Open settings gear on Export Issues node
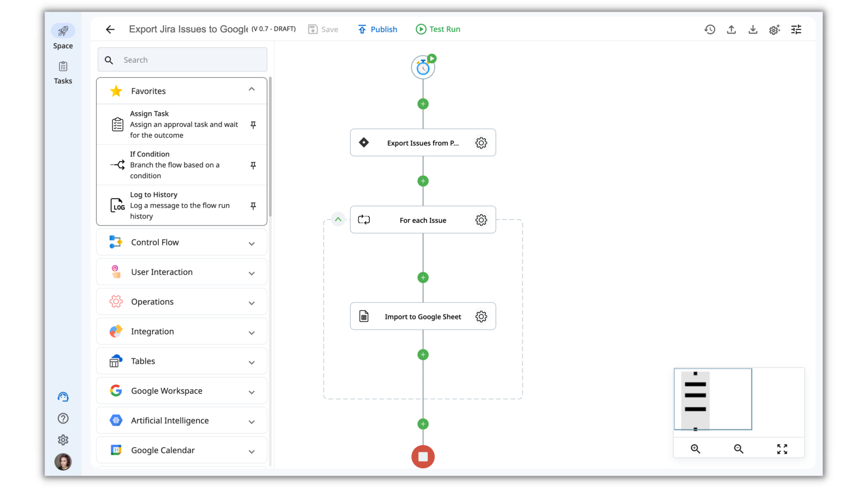Image resolution: width=868 pixels, height=488 pixels. coord(481,143)
